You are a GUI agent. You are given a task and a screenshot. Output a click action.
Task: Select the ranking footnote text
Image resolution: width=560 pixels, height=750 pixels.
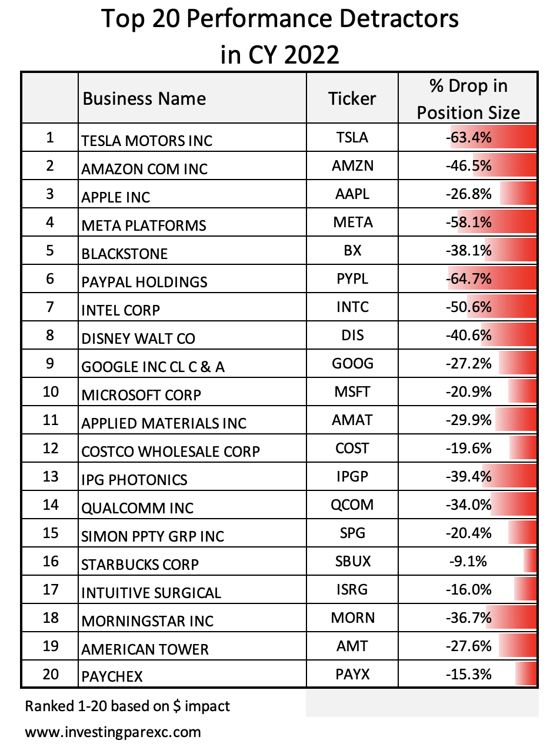click(128, 706)
